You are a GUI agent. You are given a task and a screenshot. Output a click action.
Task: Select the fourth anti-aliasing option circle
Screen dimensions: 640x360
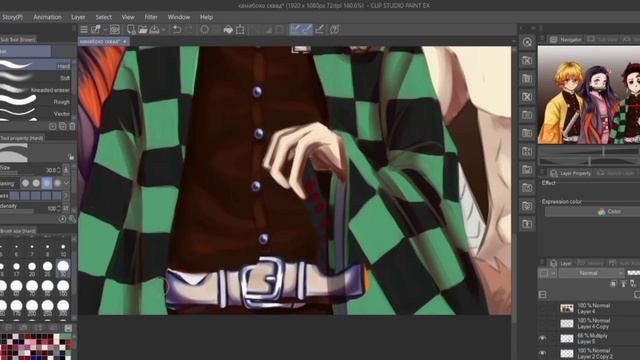57,183
